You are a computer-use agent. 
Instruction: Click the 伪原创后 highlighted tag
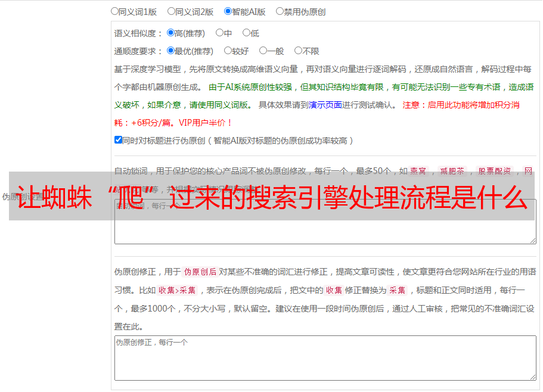200,272
